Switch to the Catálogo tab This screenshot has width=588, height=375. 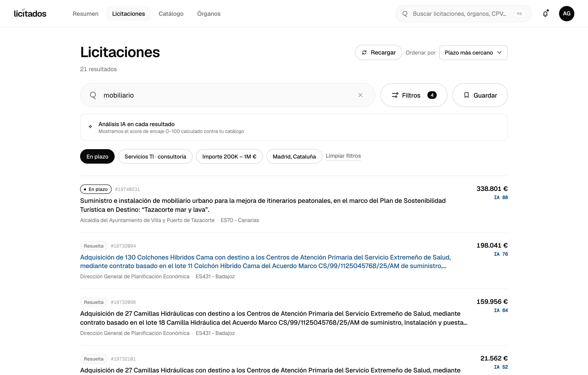[x=171, y=14]
